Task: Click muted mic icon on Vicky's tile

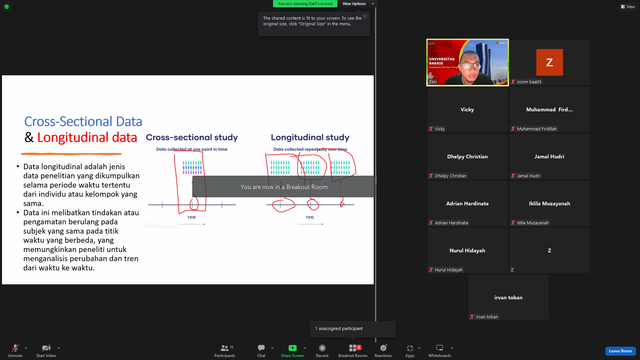Action: 431,129
